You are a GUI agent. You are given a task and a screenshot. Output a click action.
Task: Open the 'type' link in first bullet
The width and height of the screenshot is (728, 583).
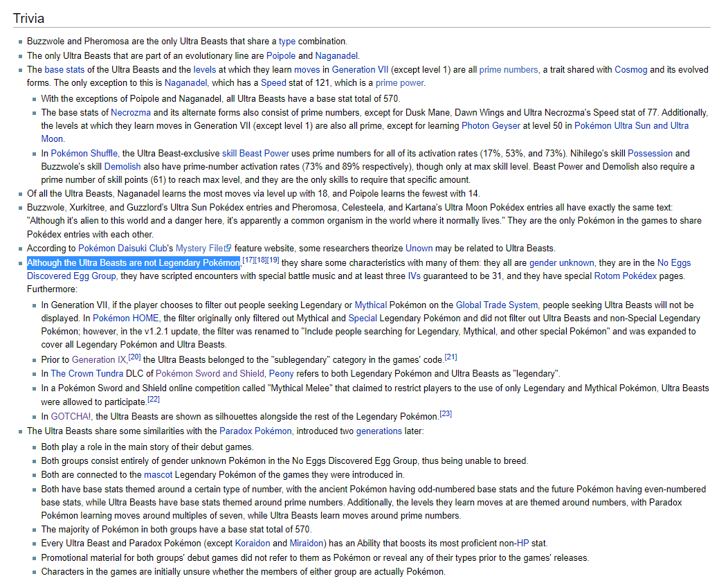(287, 42)
